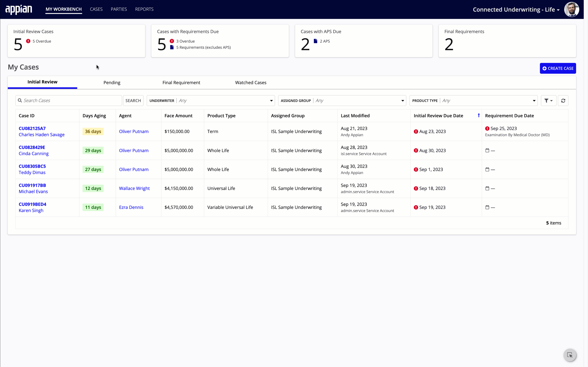588x367 pixels.
Task: Click the Search button
Action: [x=133, y=100]
